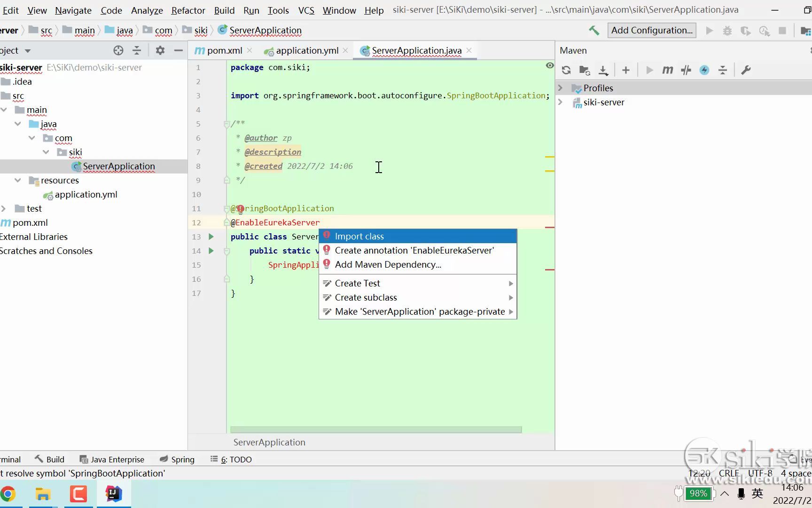
Task: Click the build project hammer icon
Action: pyautogui.click(x=594, y=31)
